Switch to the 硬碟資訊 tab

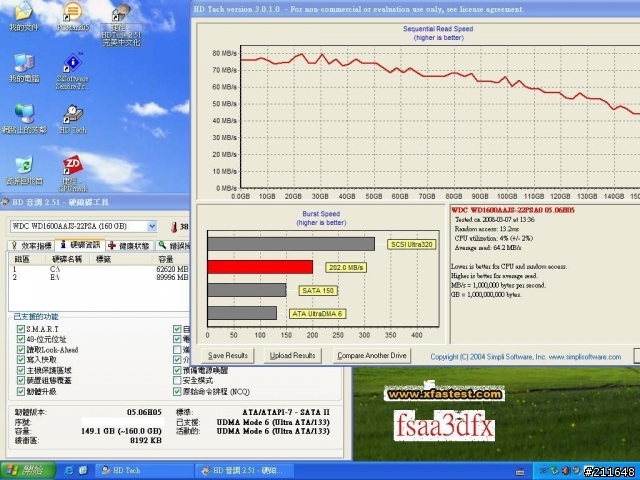coord(80,245)
